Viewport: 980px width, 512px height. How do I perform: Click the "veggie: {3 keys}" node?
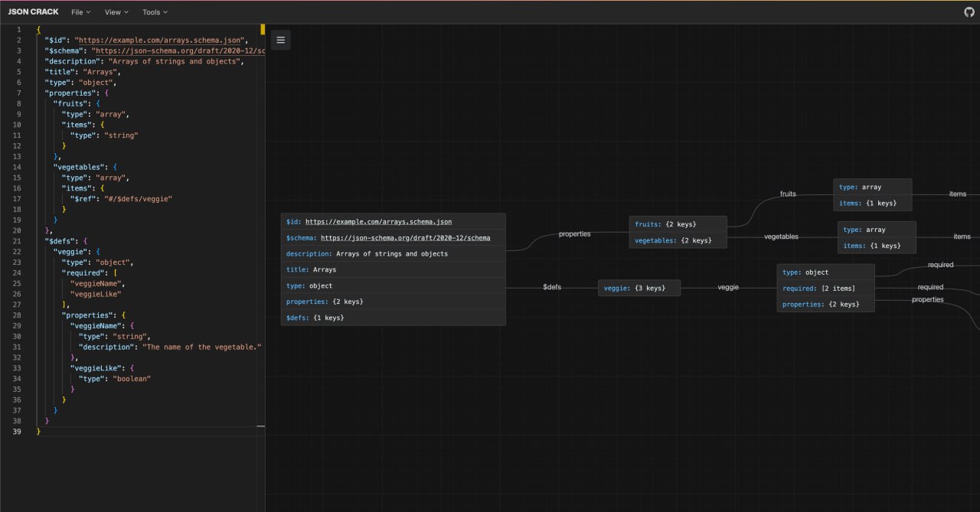click(639, 288)
